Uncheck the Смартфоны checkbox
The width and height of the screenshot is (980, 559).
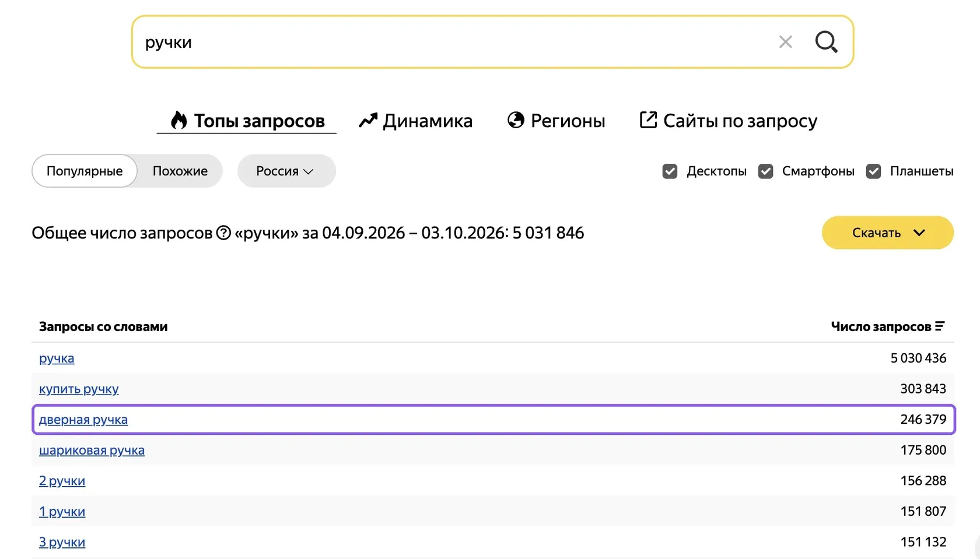coord(765,171)
